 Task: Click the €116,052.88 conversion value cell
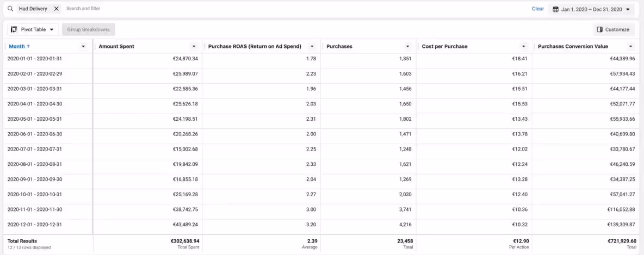621,209
